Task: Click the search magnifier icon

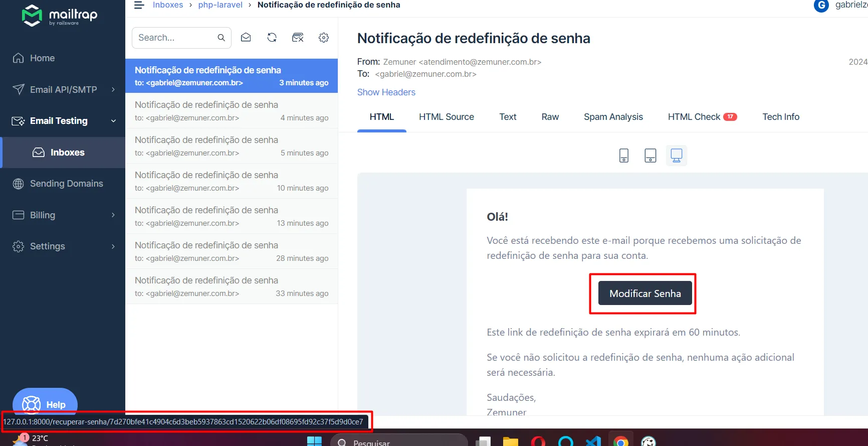Action: 221,38
